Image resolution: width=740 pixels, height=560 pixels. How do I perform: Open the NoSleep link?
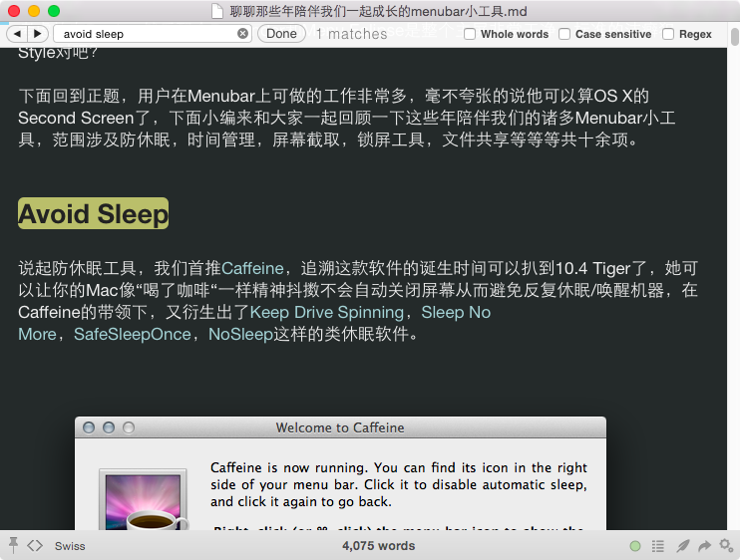coord(240,334)
